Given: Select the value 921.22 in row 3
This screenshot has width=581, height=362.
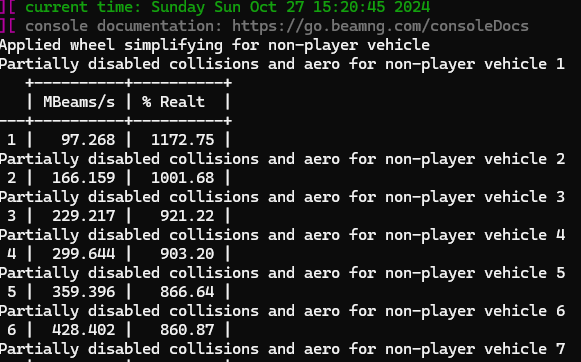Looking at the screenshot, I should coord(187,216).
